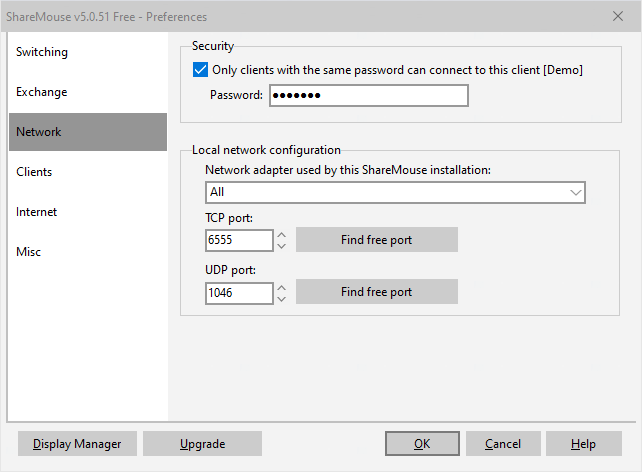Select the Network preferences tab
Screen dimensions: 642x472
coord(88,132)
